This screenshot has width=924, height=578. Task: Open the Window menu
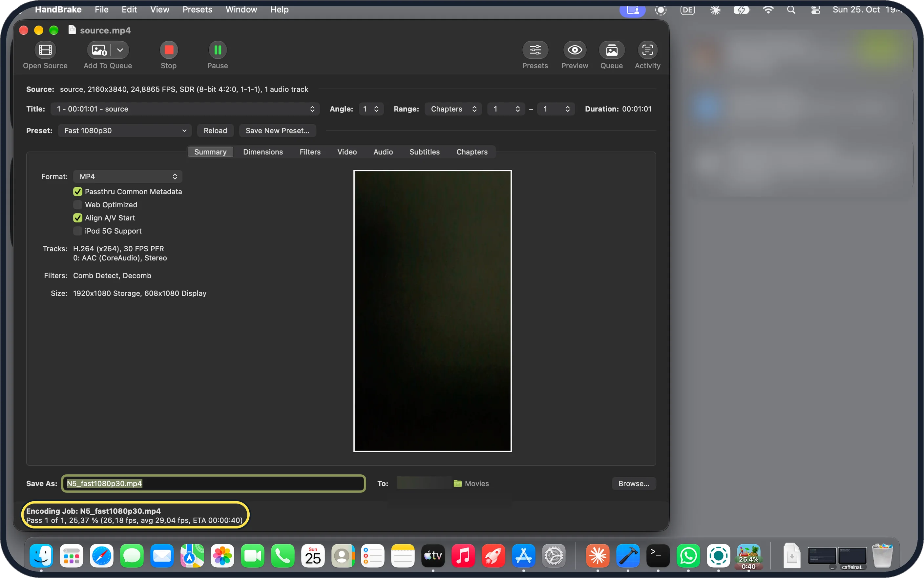pos(241,10)
